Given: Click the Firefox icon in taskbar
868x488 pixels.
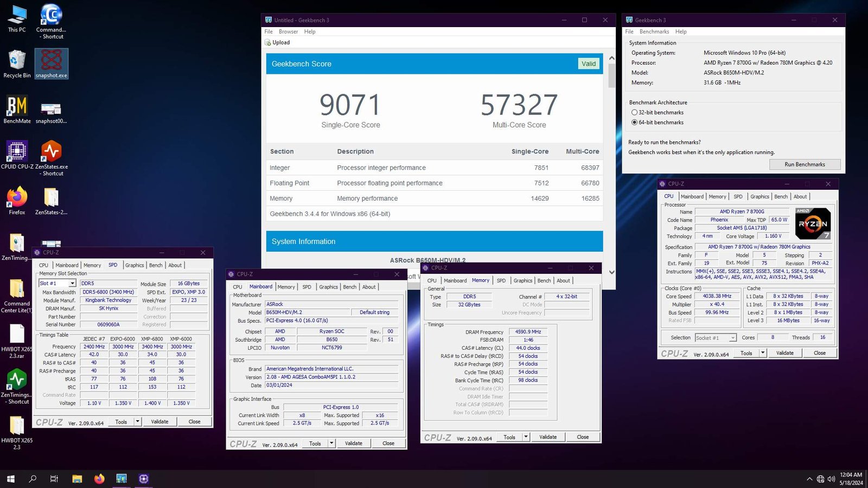Looking at the screenshot, I should (x=99, y=479).
